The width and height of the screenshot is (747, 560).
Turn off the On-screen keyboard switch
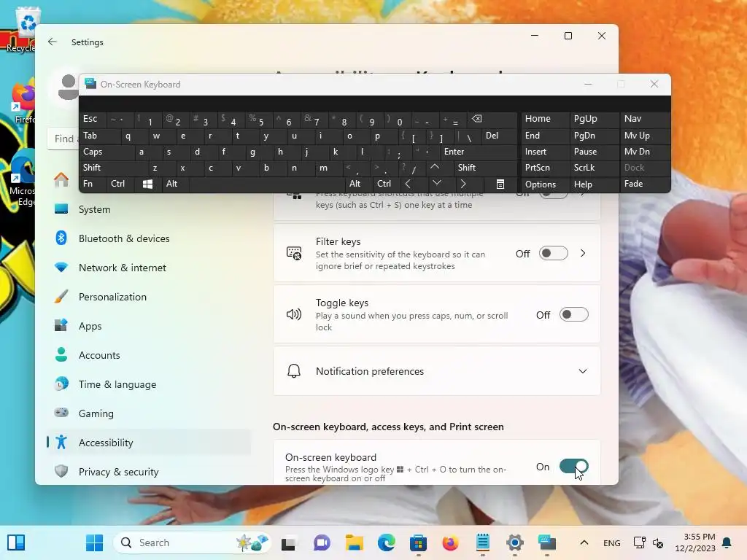pyautogui.click(x=573, y=467)
